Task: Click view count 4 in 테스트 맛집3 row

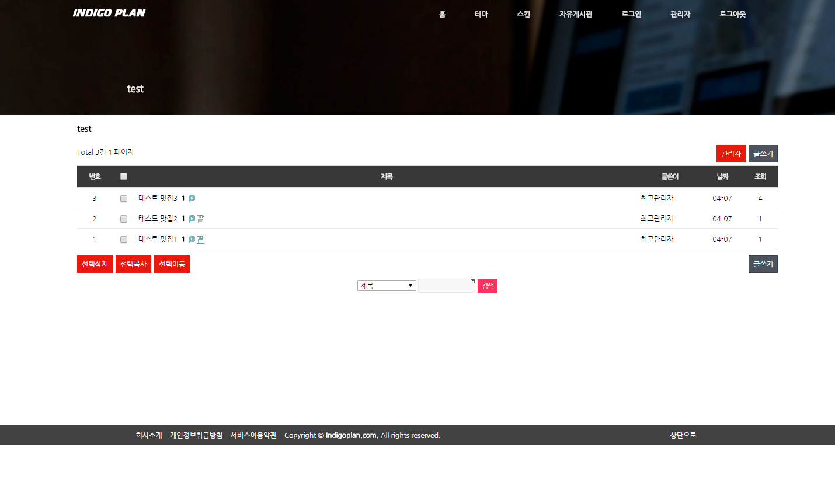Action: (760, 199)
